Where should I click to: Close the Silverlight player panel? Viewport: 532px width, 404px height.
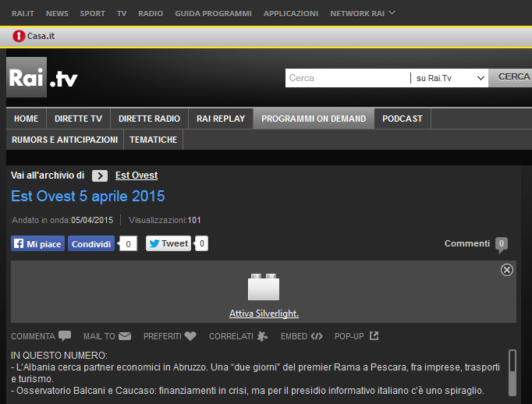(x=507, y=270)
